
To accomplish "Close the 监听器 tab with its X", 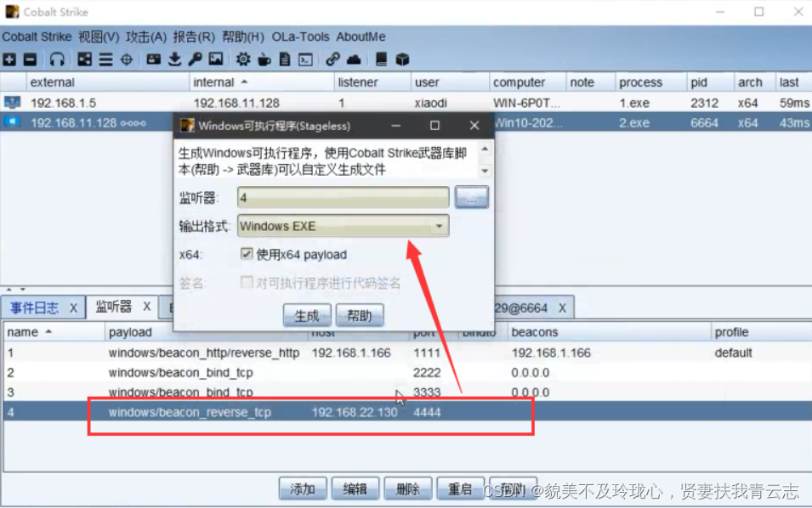I will (147, 307).
